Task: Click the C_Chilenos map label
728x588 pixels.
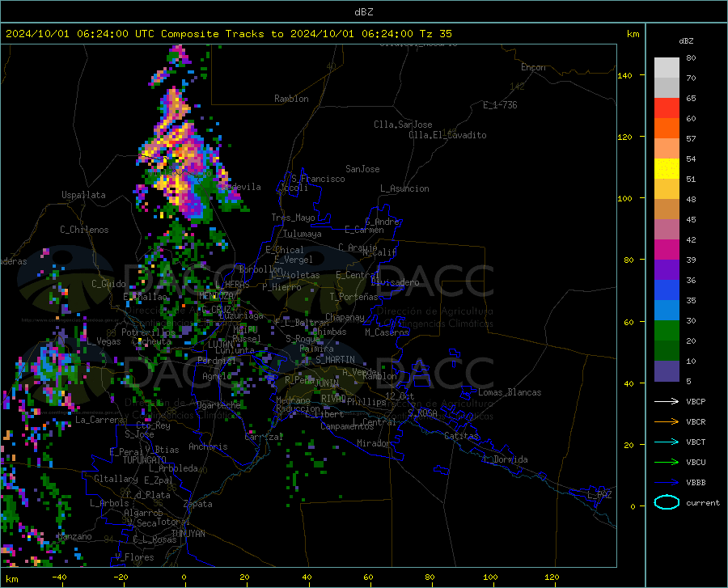Action: [x=84, y=230]
